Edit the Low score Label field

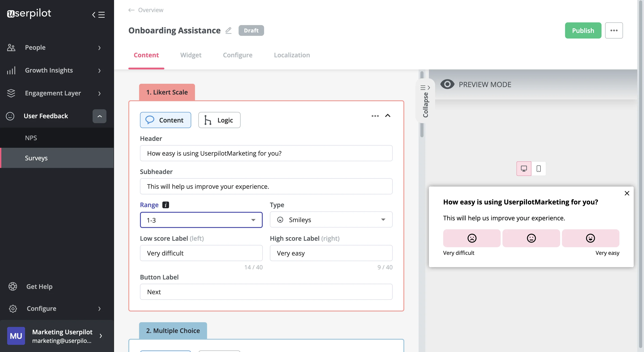[x=201, y=253]
